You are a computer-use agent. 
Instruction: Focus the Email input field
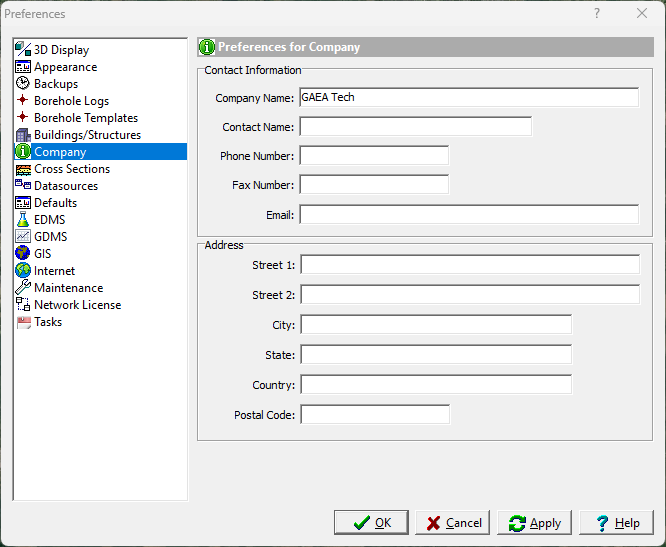pos(468,214)
